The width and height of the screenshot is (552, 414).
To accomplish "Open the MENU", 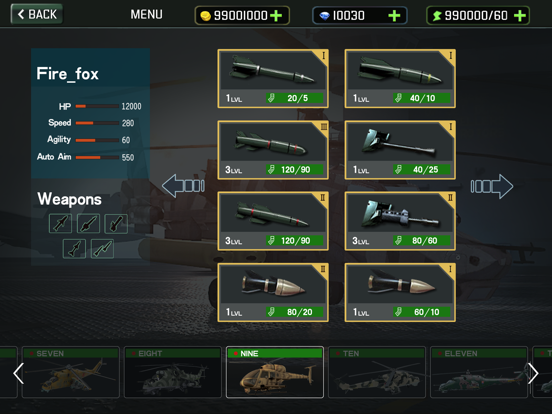I will click(146, 14).
